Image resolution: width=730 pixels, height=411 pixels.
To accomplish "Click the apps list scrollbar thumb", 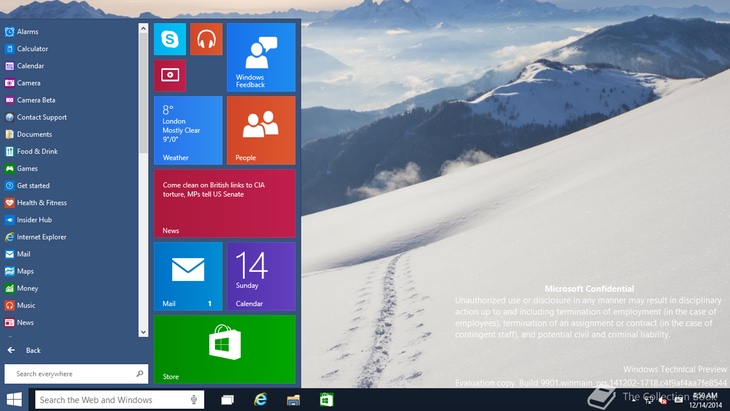I will click(x=143, y=93).
